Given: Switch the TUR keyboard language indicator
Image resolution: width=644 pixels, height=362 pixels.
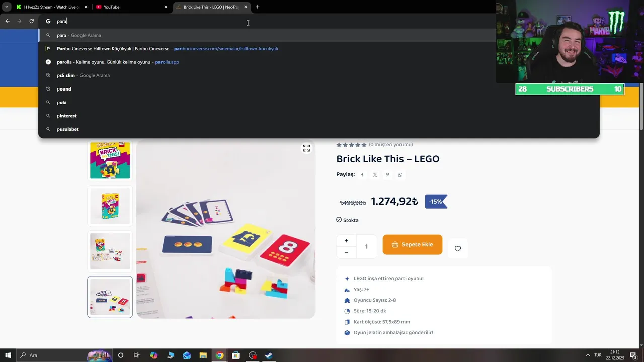Looking at the screenshot, I should click(x=598, y=355).
